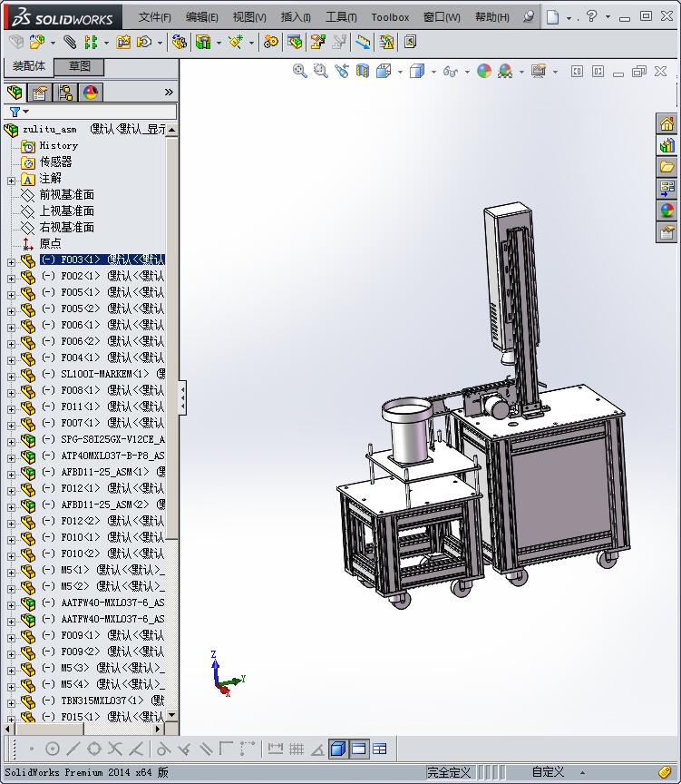681x784 pixels.
Task: Click the Smart Fasteners icon
Action: pos(123,42)
